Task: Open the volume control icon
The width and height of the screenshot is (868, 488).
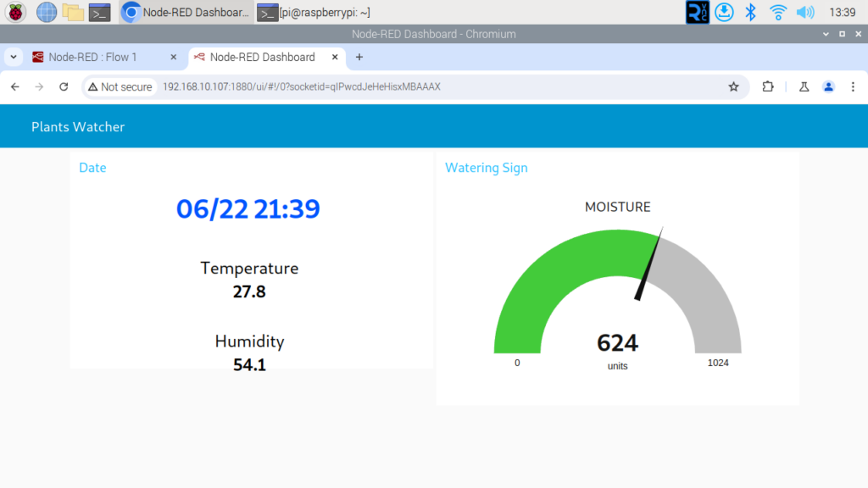Action: click(x=805, y=12)
